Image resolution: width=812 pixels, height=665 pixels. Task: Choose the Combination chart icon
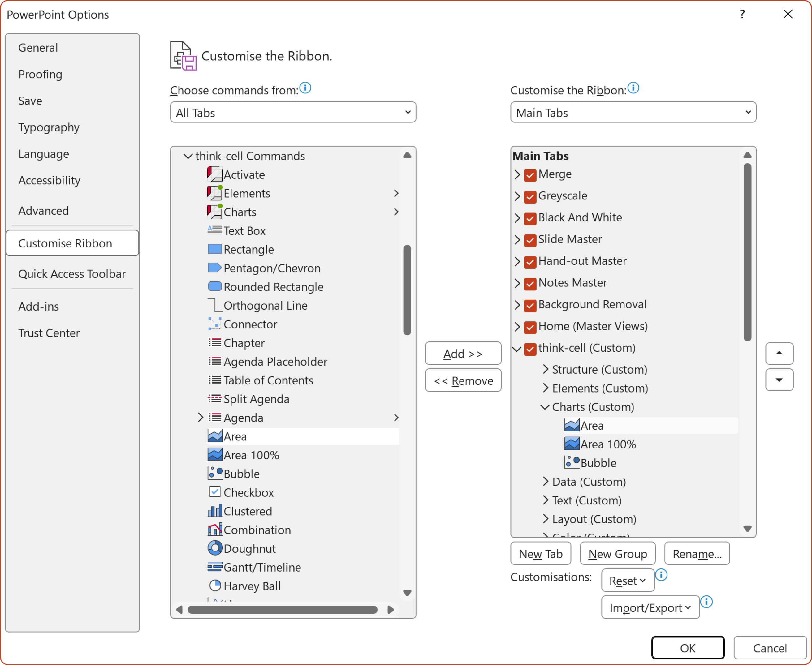214,530
